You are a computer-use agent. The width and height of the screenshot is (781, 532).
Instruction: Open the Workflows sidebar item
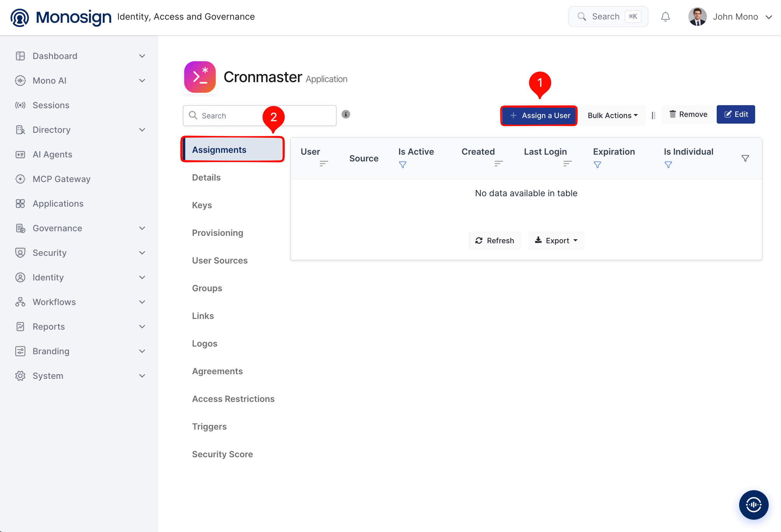(x=81, y=302)
